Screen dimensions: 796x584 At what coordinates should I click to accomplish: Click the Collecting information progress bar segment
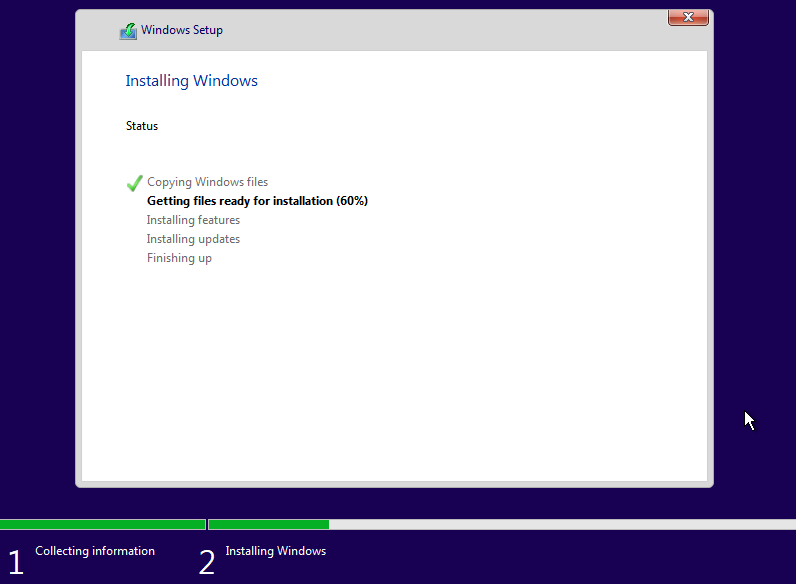tap(103, 525)
